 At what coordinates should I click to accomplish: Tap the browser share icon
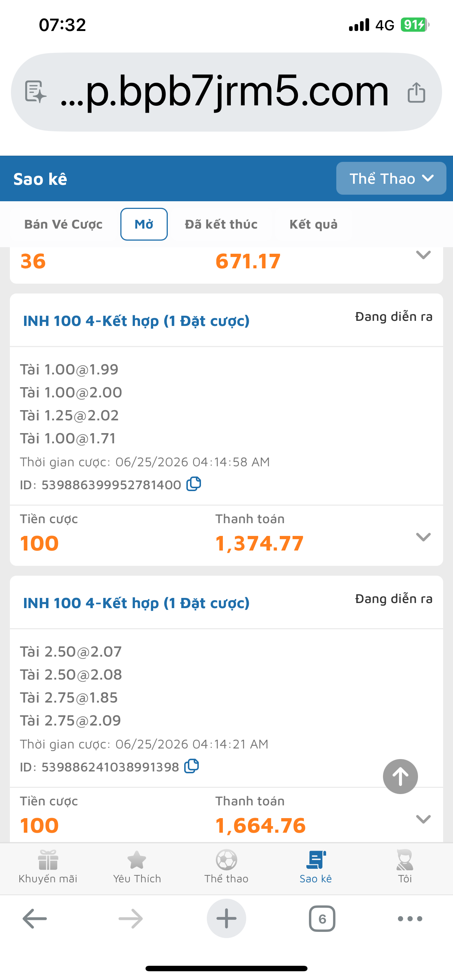pyautogui.click(x=416, y=92)
